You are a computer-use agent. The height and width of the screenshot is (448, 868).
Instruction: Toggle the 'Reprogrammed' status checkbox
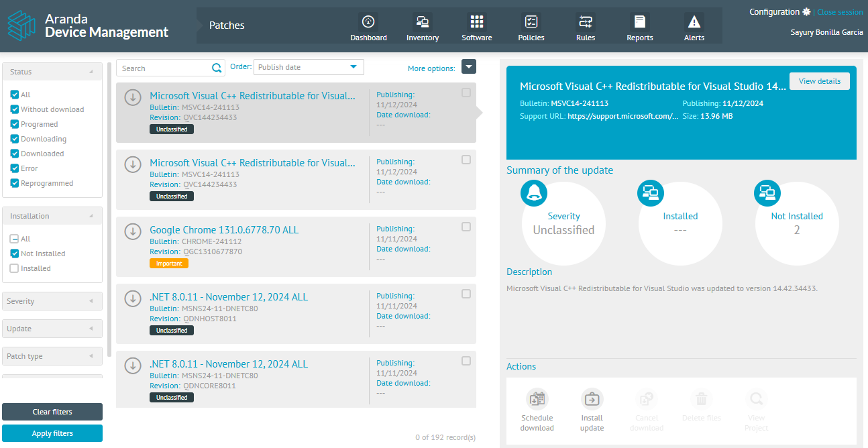[x=15, y=183]
